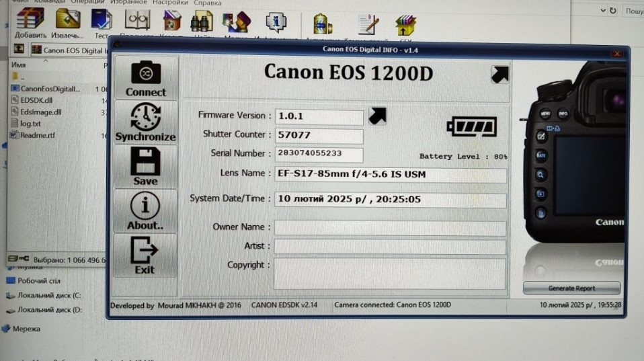The image size is (644, 361).
Task: Click WinRAR status bar drive/key icon
Action: pos(18,258)
